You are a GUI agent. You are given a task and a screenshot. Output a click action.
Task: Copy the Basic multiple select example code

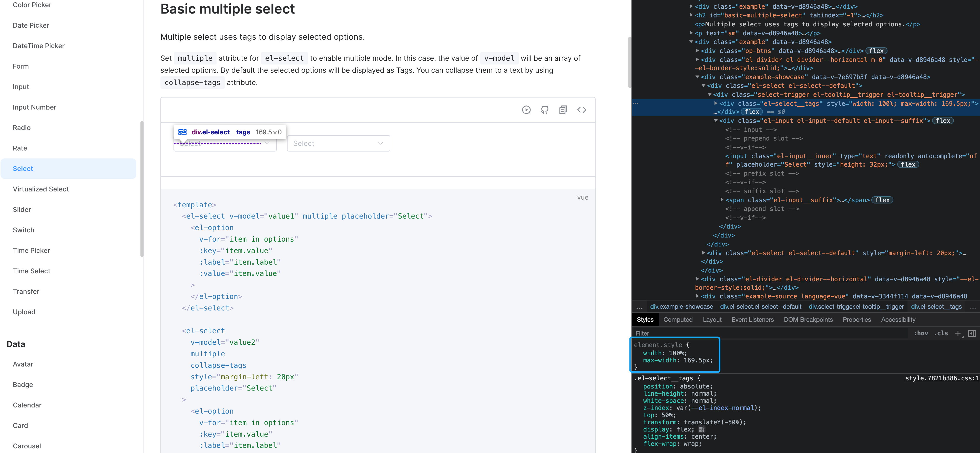563,110
